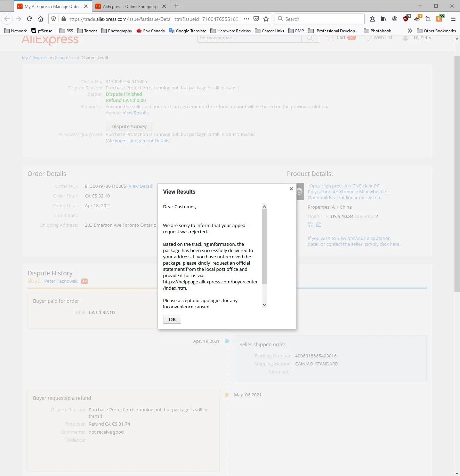This screenshot has width=460, height=476.
Task: Click the browser Forward arrow button
Action: point(19,19)
